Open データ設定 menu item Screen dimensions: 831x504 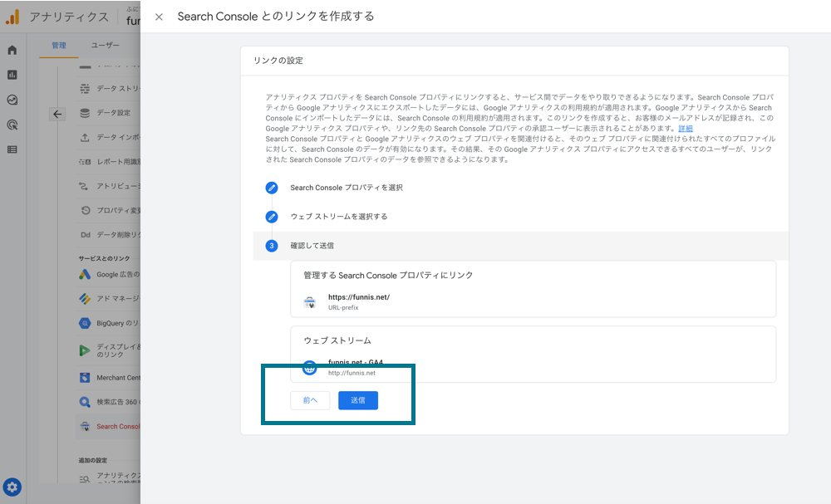[x=110, y=113]
